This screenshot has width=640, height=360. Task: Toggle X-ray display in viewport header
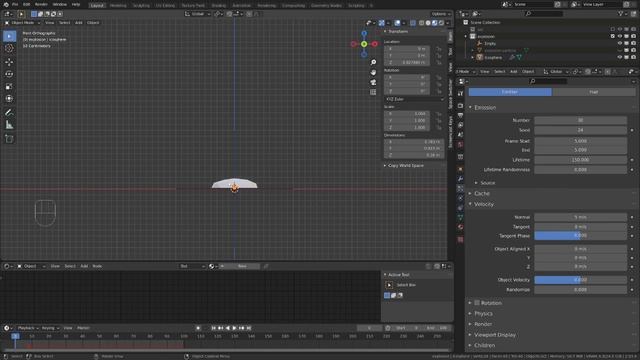tap(413, 23)
